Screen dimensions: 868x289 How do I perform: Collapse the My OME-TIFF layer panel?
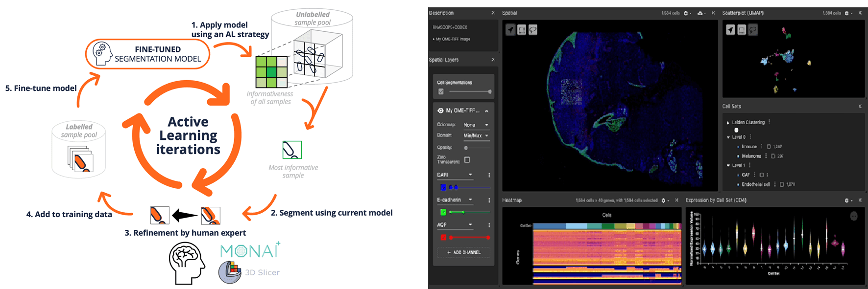point(486,111)
